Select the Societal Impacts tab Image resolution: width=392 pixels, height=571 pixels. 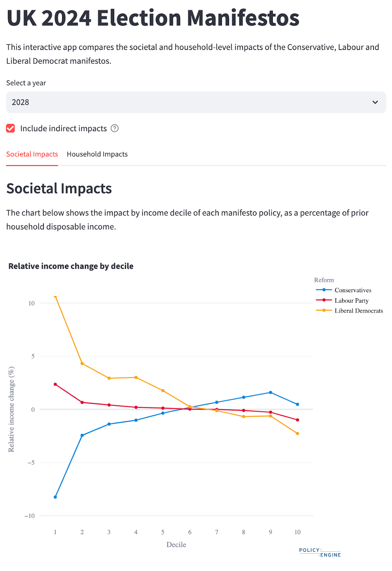[32, 154]
